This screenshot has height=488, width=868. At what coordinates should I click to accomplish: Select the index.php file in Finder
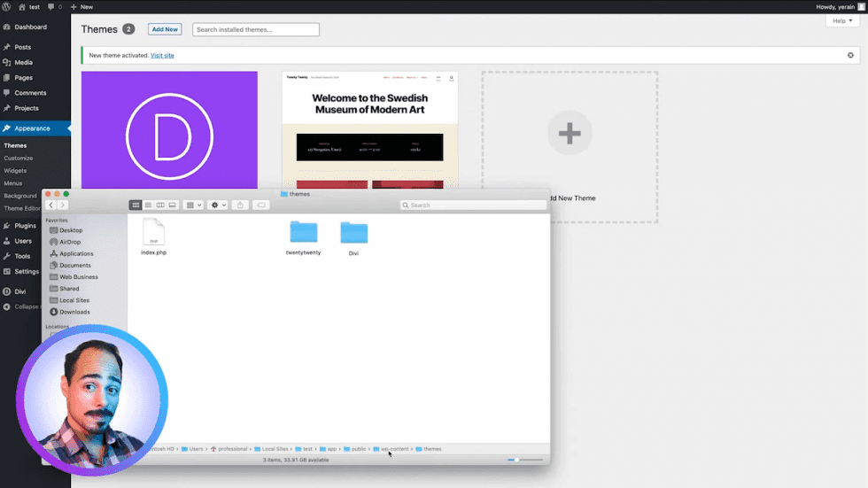[153, 236]
